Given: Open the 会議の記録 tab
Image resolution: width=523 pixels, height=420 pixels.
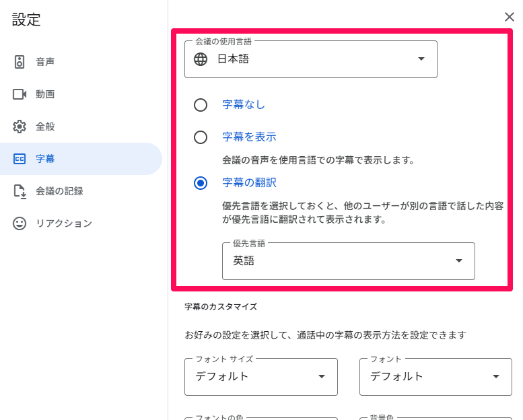Looking at the screenshot, I should pyautogui.click(x=81, y=191).
